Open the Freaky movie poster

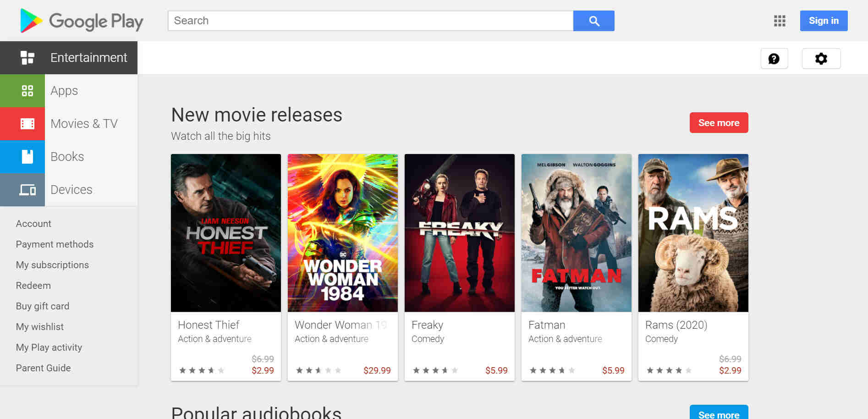click(460, 233)
